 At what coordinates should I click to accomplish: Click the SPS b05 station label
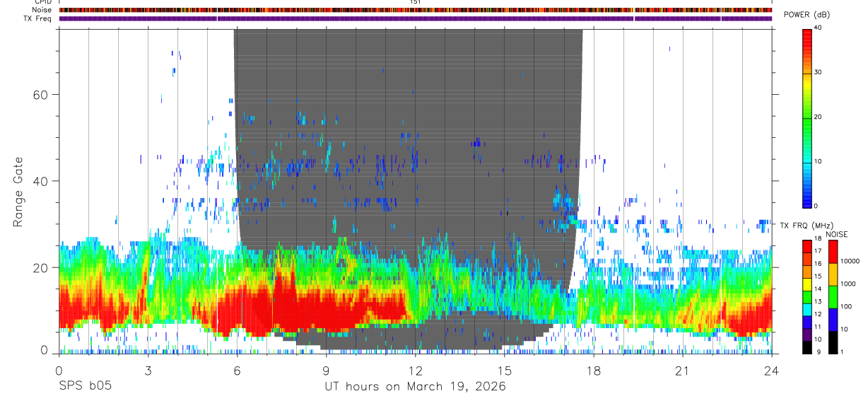[85, 386]
